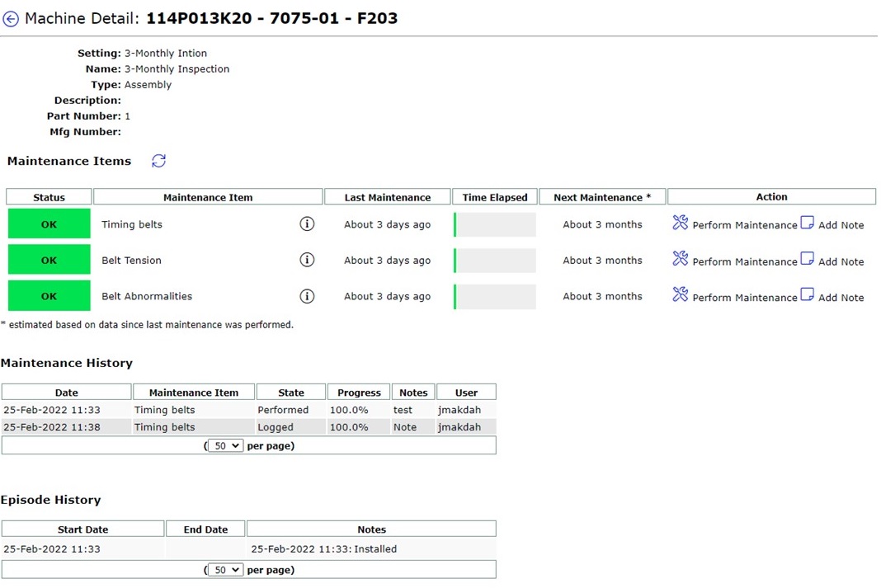The width and height of the screenshot is (881, 588).
Task: Select the Logged Timing belts history row
Action: (247, 427)
